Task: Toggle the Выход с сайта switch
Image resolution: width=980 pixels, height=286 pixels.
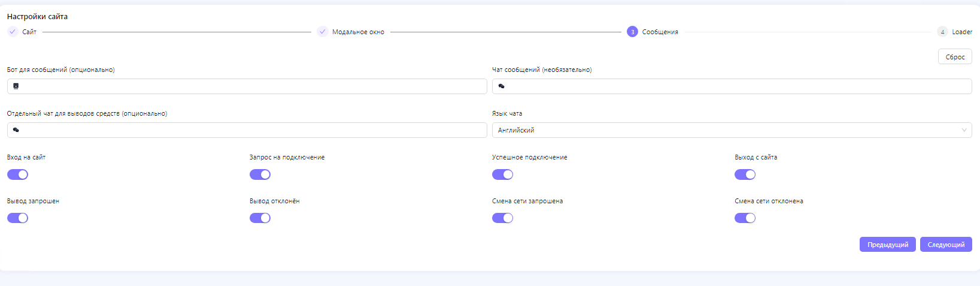Action: (745, 174)
